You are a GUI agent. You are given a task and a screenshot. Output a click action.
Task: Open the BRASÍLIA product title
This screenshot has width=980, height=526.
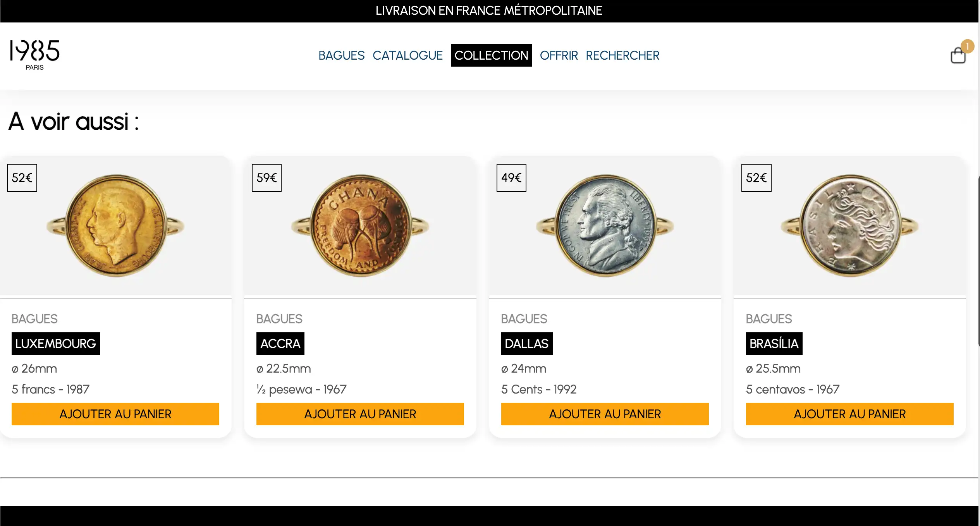[x=774, y=344]
